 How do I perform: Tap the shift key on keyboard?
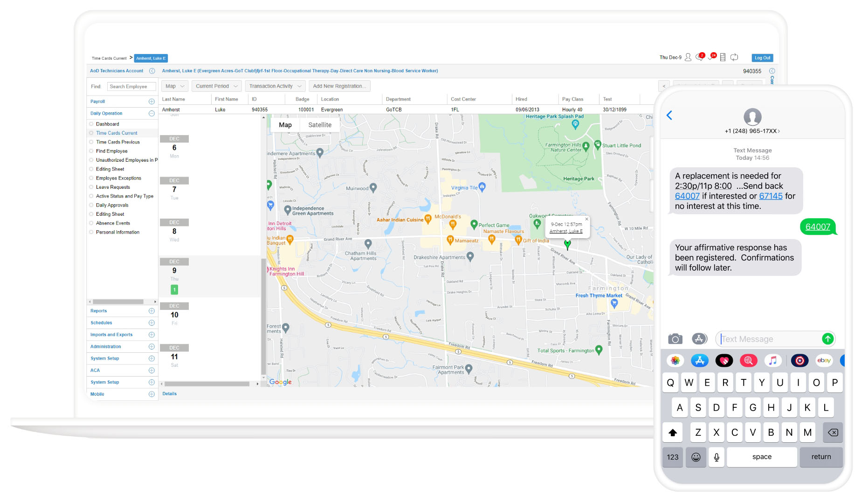pyautogui.click(x=673, y=432)
